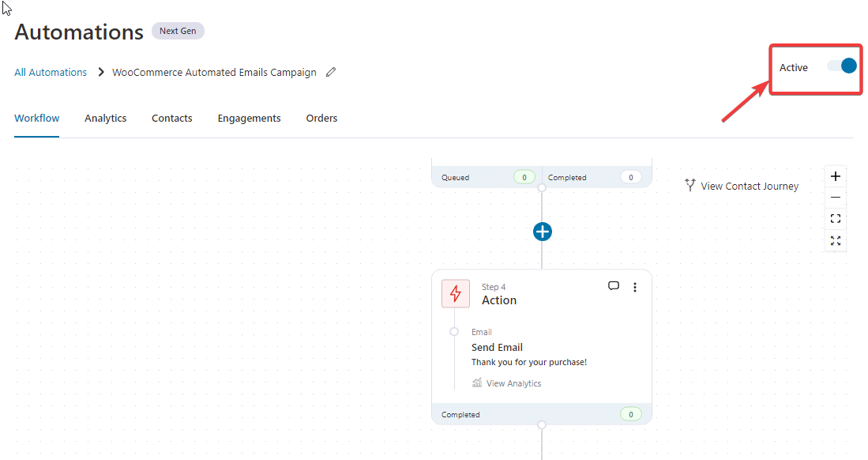Open the Contacts tab
The height and width of the screenshot is (460, 868).
[x=172, y=118]
